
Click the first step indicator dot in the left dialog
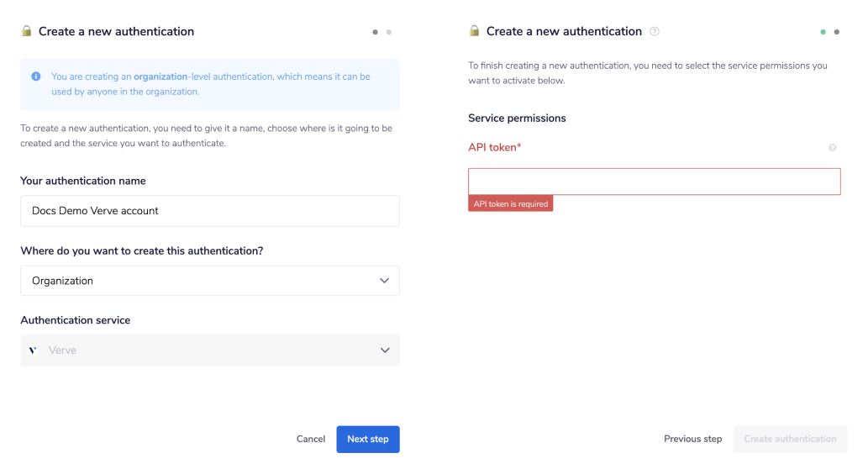point(376,32)
